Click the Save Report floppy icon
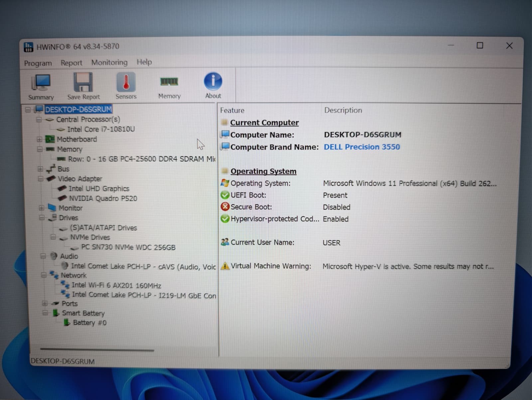 (x=83, y=82)
